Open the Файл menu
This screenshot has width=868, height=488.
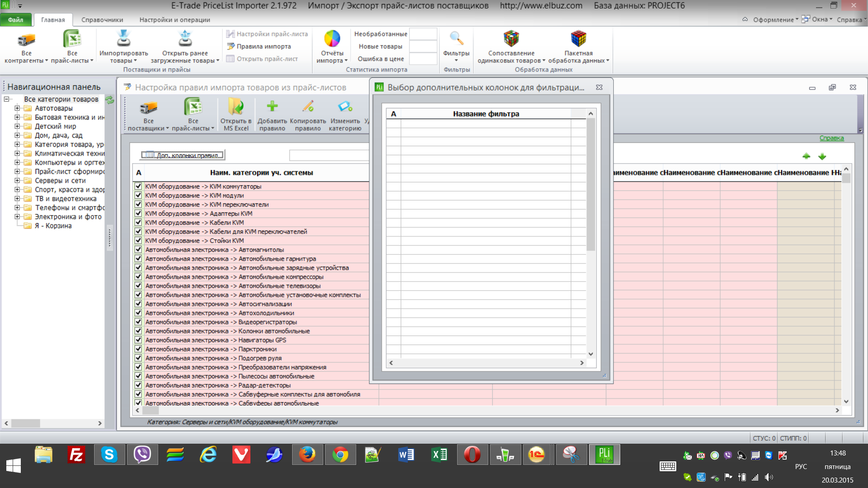[x=15, y=19]
